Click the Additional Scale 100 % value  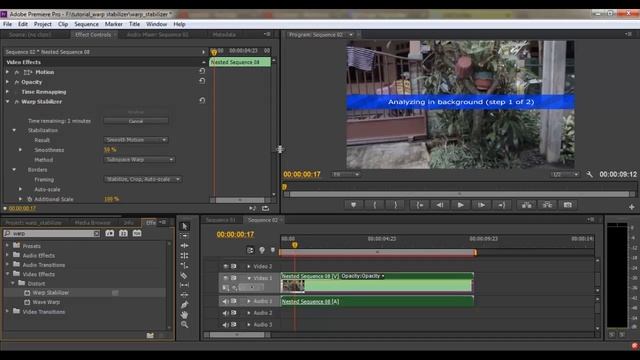point(111,199)
